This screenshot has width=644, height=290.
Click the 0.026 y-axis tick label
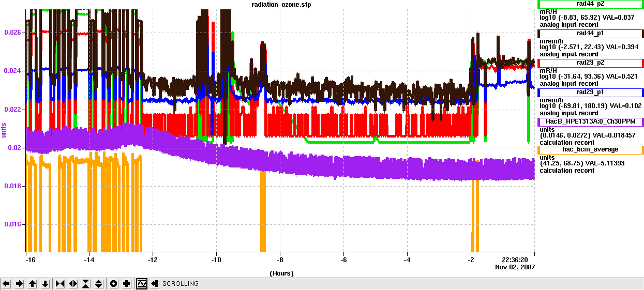pos(13,32)
